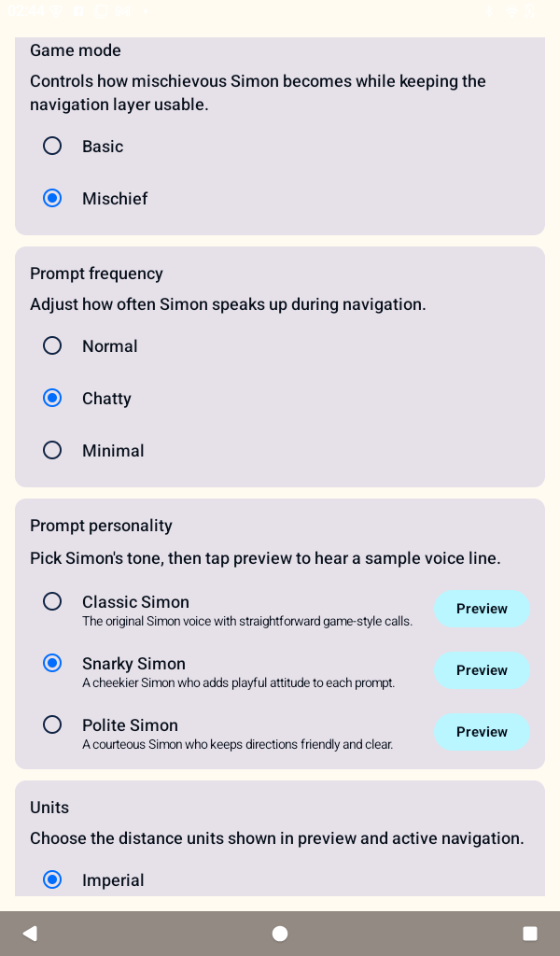Select the Chatty prompt frequency
This screenshot has height=956, width=560.
click(52, 398)
